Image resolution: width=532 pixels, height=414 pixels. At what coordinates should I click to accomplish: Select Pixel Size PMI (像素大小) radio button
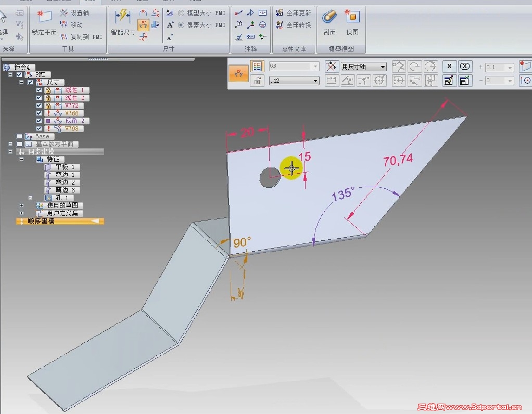coord(182,25)
